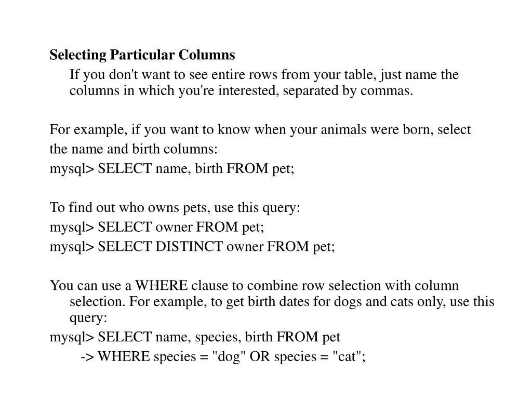The height and width of the screenshot is (399, 532).
Task: Click the "dog" string literal
Action: tap(229, 356)
